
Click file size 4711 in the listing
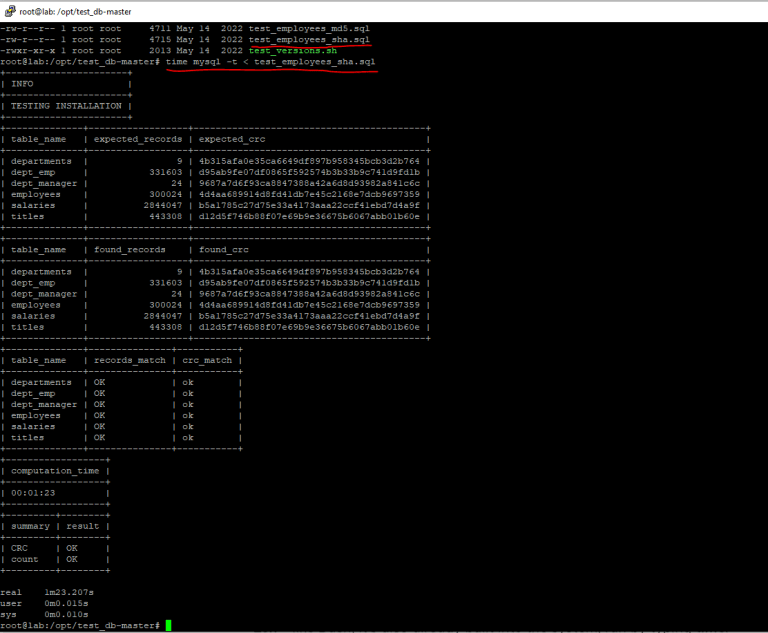[x=160, y=28]
